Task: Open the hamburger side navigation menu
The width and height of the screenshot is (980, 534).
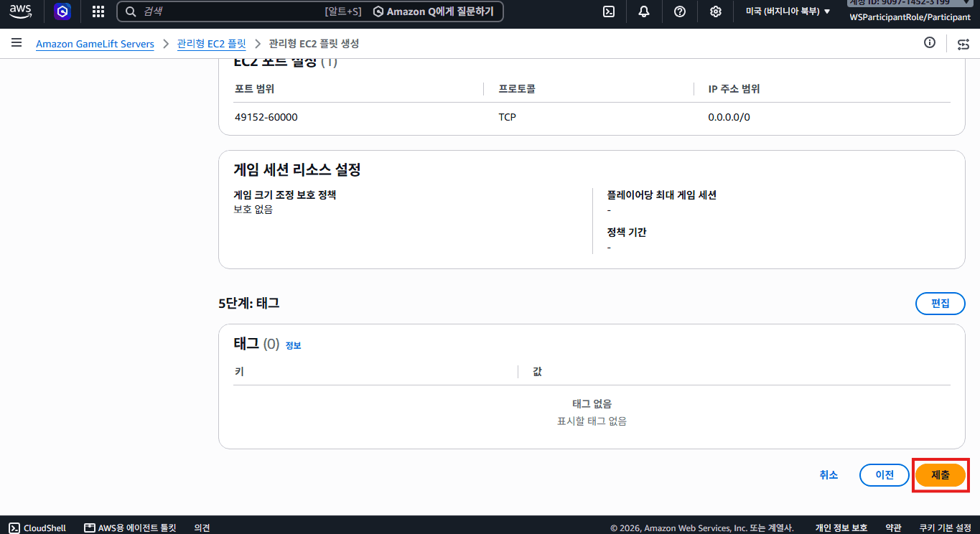Action: point(17,43)
